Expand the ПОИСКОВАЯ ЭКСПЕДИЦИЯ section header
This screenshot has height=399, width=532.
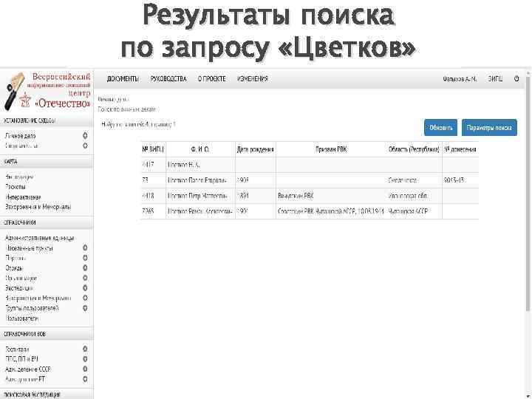[47, 395]
